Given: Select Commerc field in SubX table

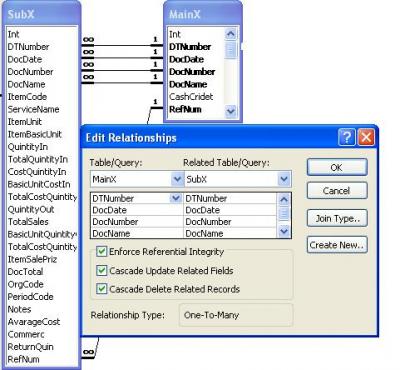Looking at the screenshot, I should pos(26,334).
